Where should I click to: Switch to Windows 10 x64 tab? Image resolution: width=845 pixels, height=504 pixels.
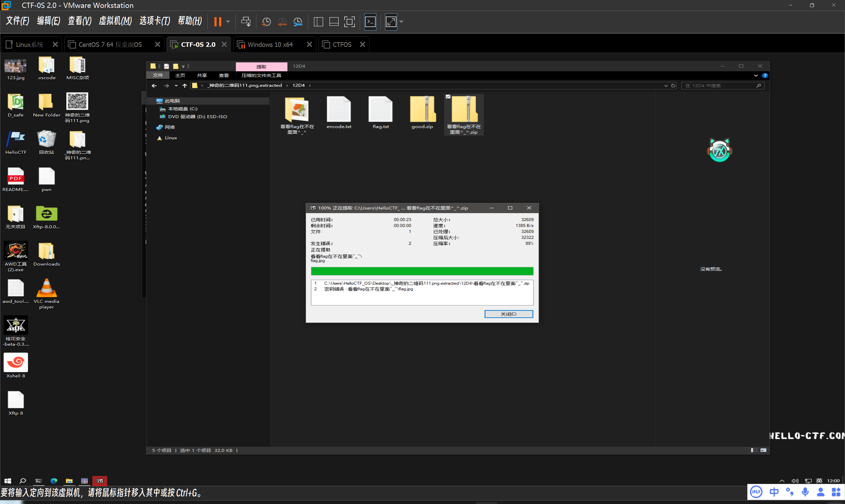(x=270, y=45)
